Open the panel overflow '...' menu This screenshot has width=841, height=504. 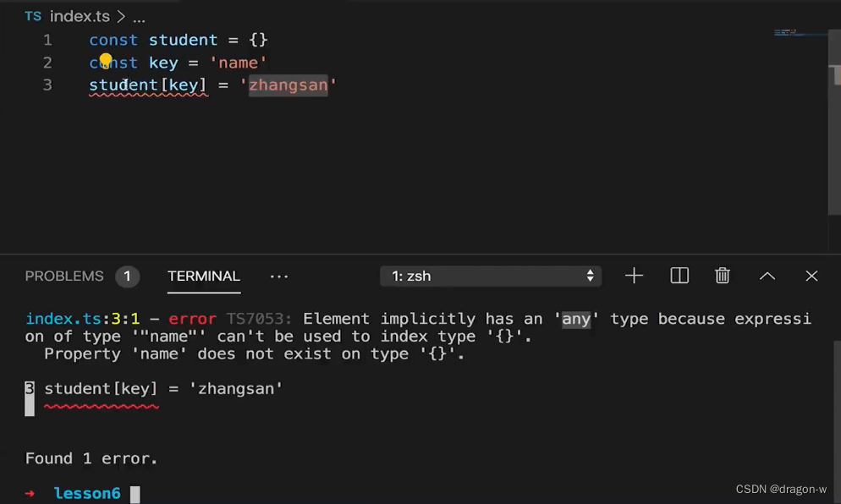click(279, 277)
